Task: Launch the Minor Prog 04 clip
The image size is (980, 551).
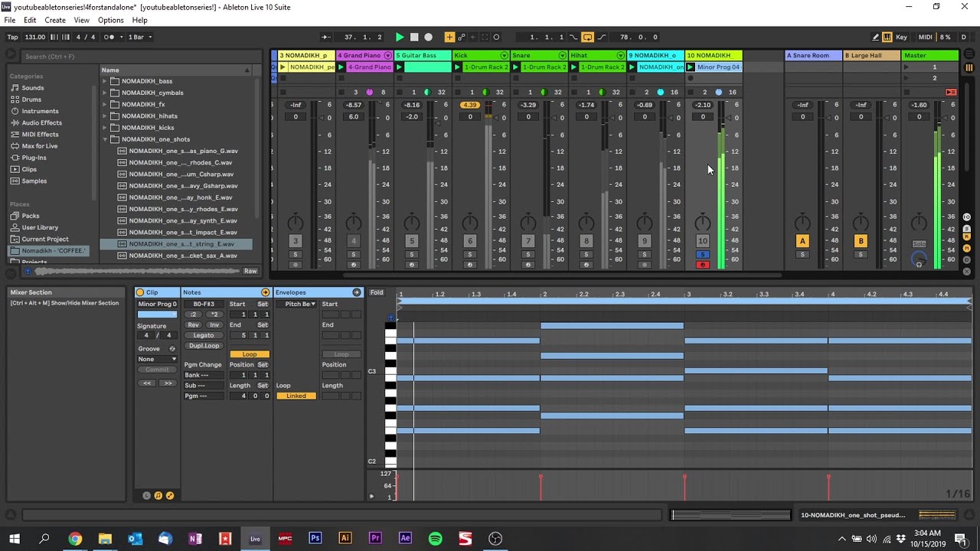Action: coord(690,67)
